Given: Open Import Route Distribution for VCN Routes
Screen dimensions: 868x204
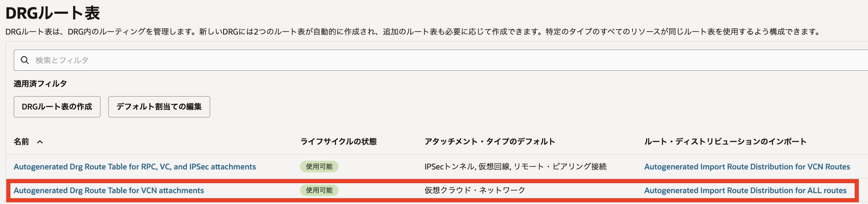Looking at the screenshot, I should pos(747,167).
